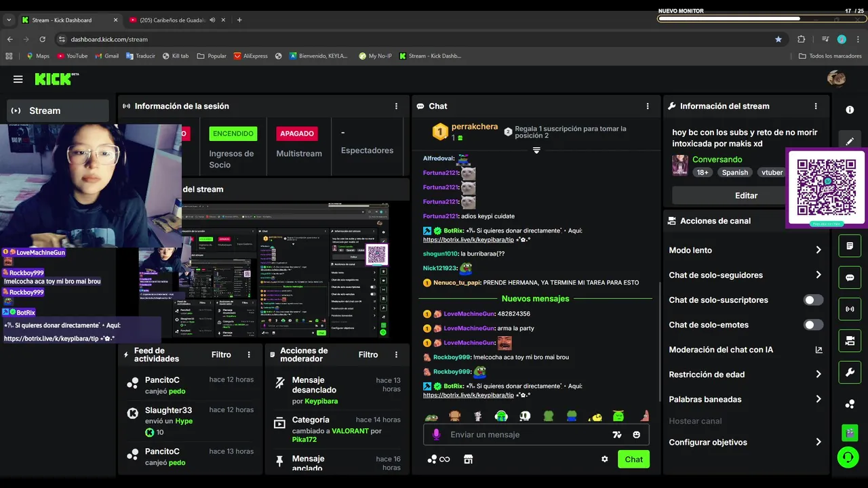Open My No-IP bookmark
Viewport: 868px width, 488px height.
point(375,56)
